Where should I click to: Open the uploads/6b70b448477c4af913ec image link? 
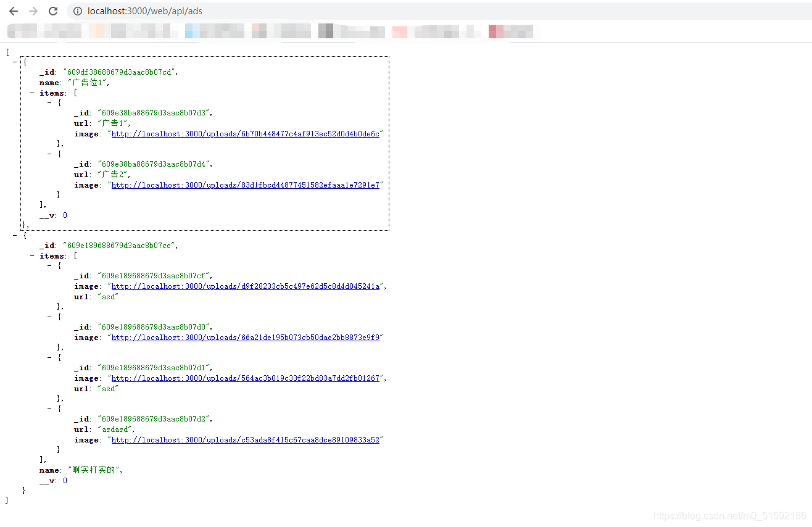[246, 134]
